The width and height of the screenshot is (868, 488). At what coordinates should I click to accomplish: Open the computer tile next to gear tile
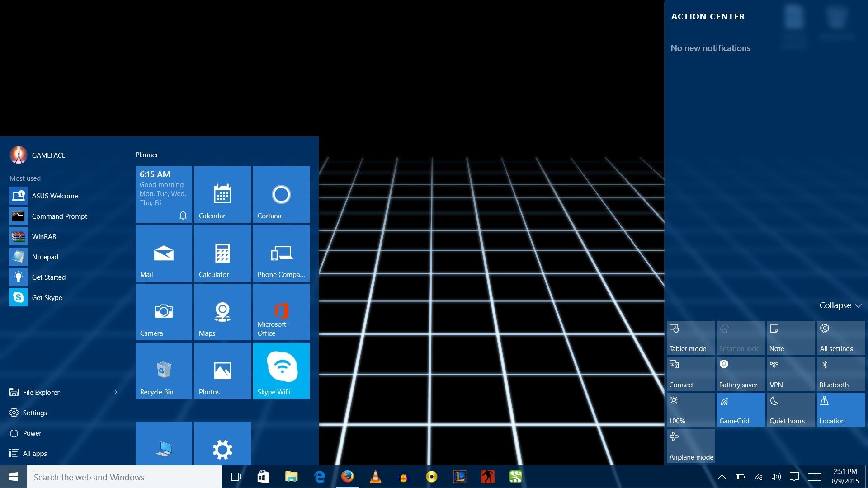click(164, 444)
